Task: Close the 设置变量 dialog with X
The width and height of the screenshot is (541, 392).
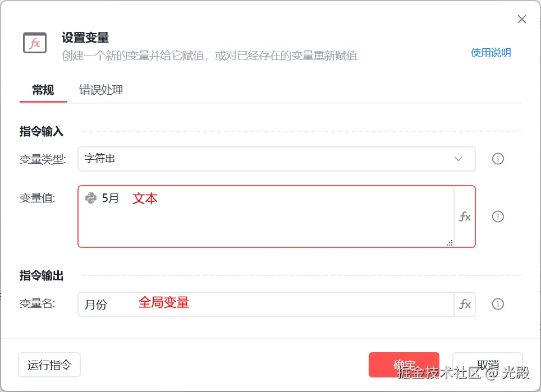Action: (x=522, y=20)
